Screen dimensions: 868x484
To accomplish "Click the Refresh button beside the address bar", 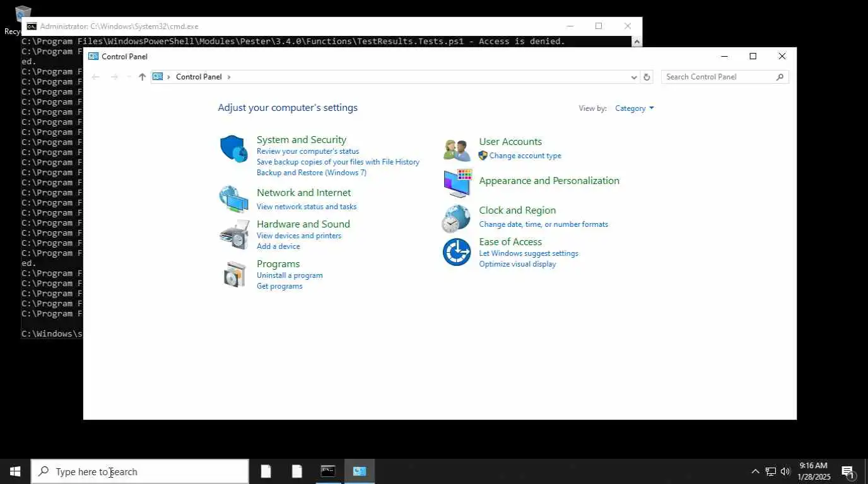I will [x=646, y=77].
